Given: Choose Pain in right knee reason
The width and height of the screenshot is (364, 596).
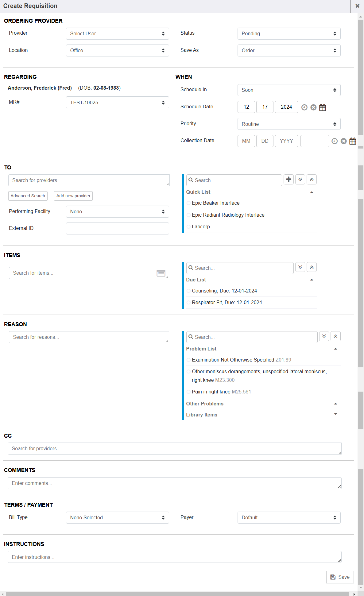Looking at the screenshot, I should pos(211,392).
